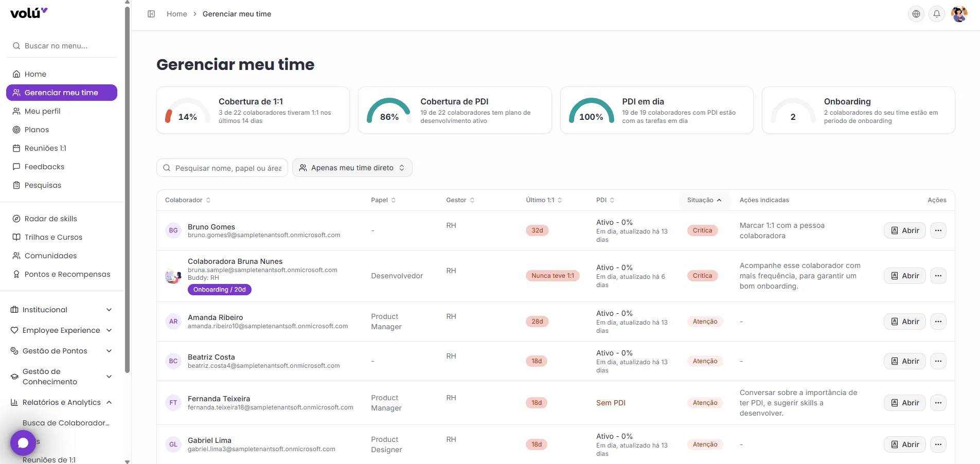Click the Volú logo
Image resolution: width=980 pixels, height=464 pixels.
[29, 13]
